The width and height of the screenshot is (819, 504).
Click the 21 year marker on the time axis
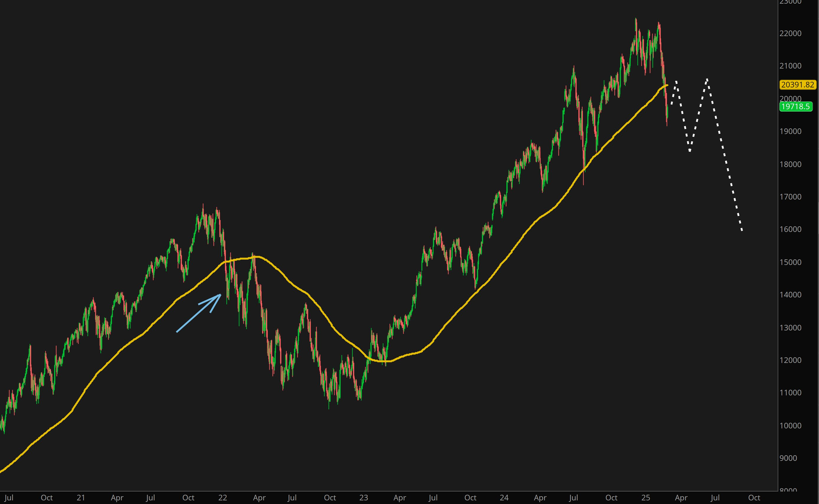pos(81,497)
